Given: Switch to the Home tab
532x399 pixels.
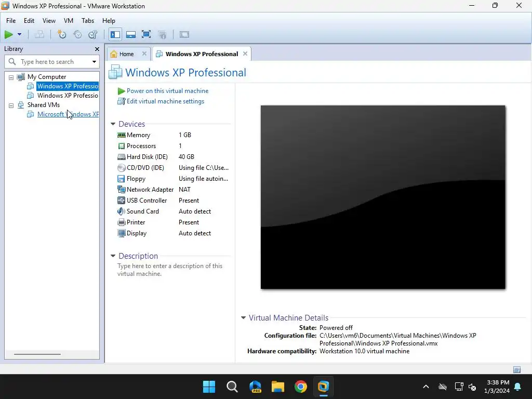Looking at the screenshot, I should (x=126, y=54).
